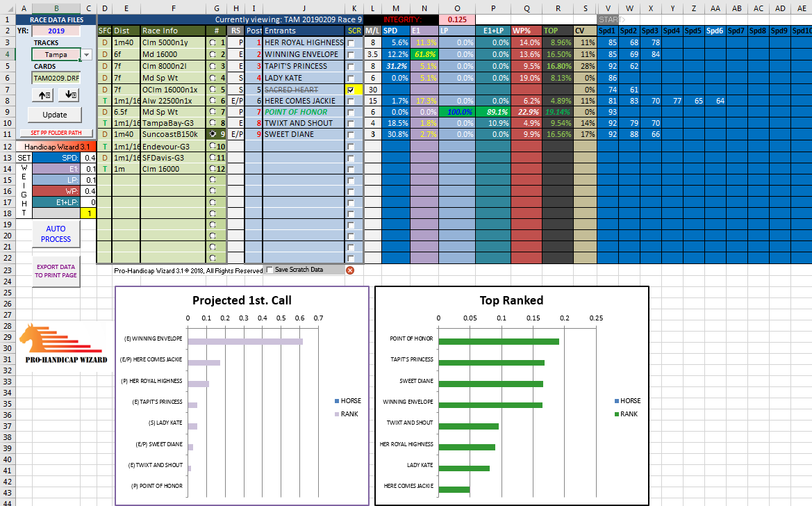The image size is (812, 506).
Task: Open the Tracks dropdown arrow
Action: [86, 55]
